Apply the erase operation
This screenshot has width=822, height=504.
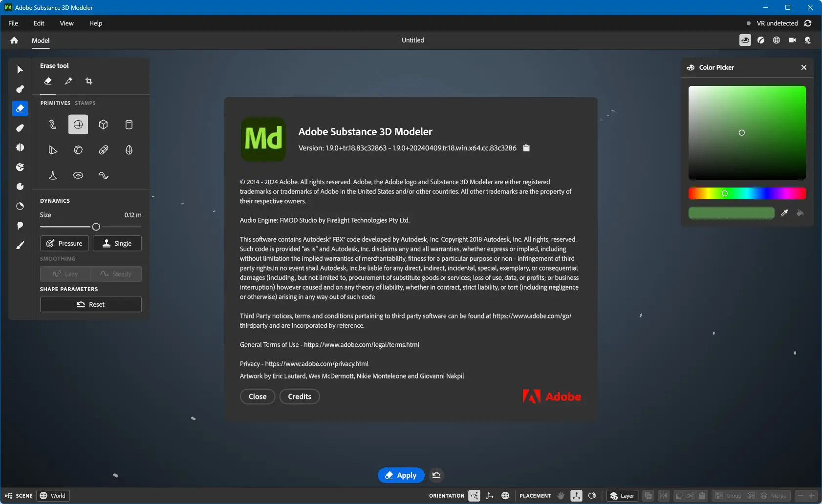(401, 475)
